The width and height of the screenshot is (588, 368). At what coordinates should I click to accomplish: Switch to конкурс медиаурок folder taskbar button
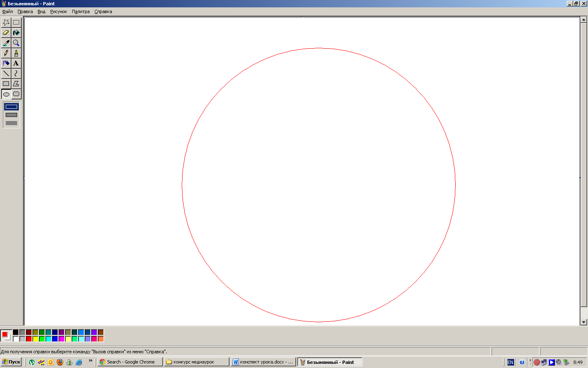197,362
